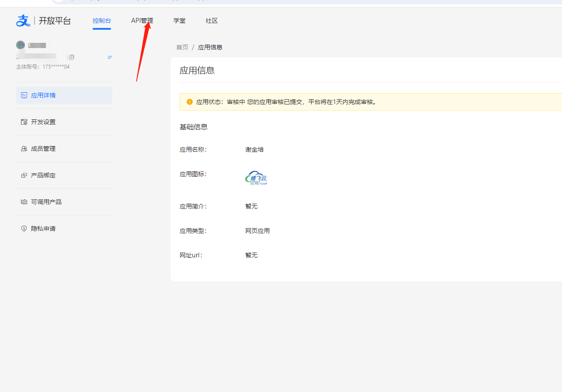Click the copy app ID icon
Screen dimensions: 562x392
point(72,57)
